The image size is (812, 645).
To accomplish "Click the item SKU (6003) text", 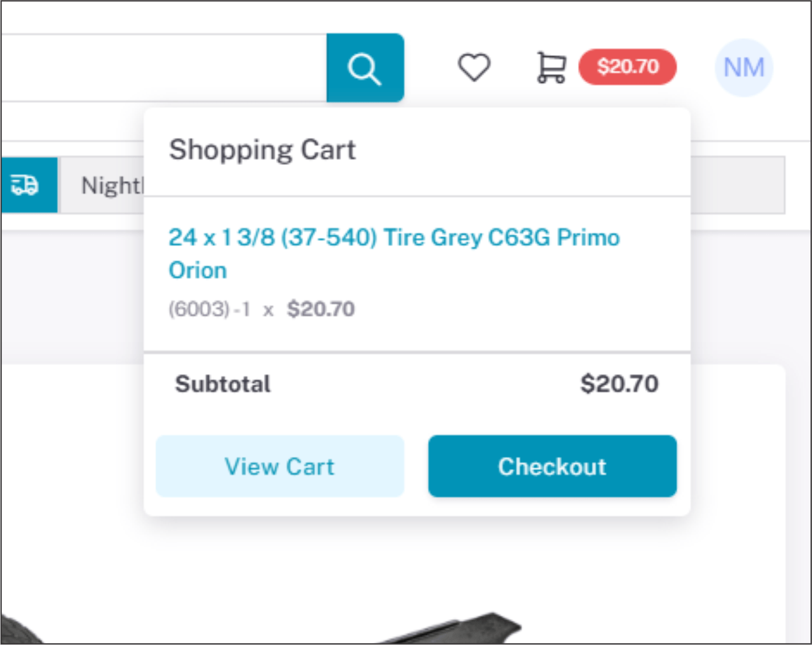I will point(199,309).
